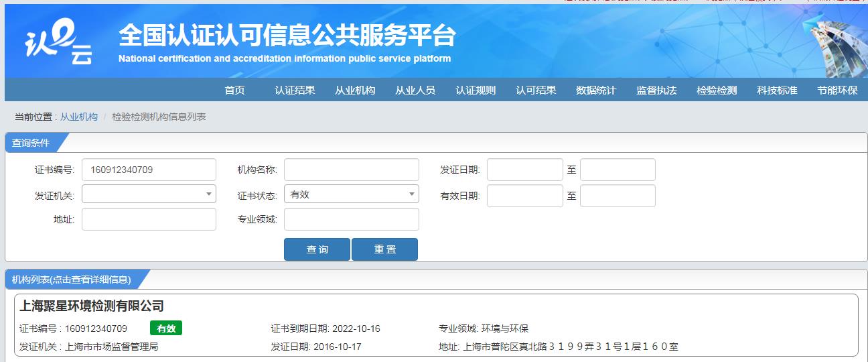Go to 从业人员 navigation tab
The image size is (868, 362).
click(x=415, y=90)
